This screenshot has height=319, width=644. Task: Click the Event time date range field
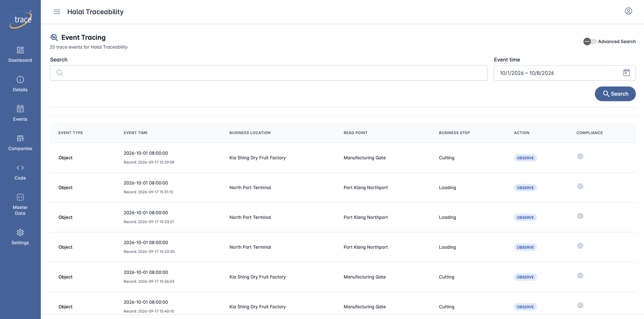click(565, 73)
